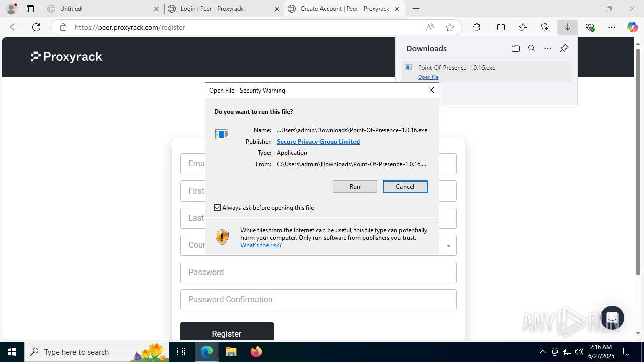Search downloads with the magnifier icon
Screen dimensions: 644x362
pos(531,48)
